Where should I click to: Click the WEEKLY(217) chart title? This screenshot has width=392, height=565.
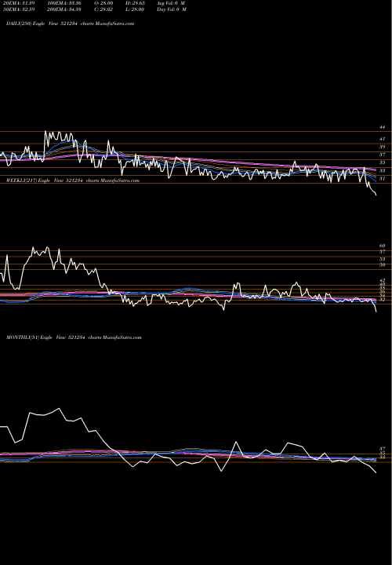point(73,180)
